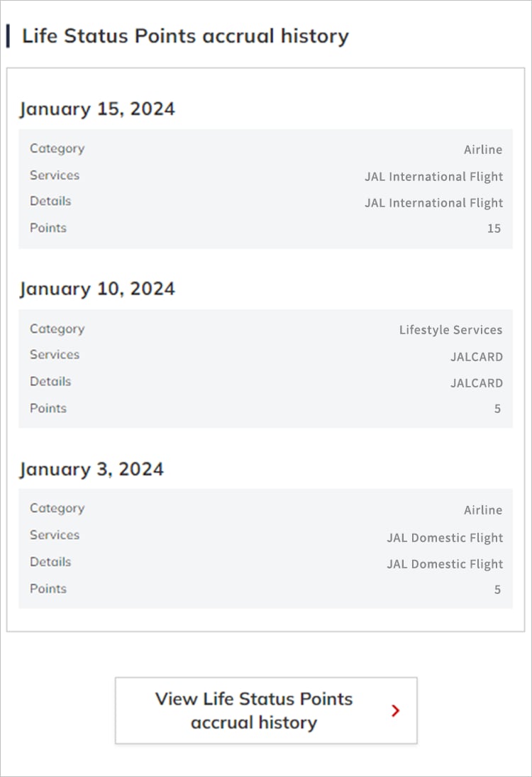Click the View Life Status Points accrual history button
The width and height of the screenshot is (532, 777).
click(x=266, y=710)
